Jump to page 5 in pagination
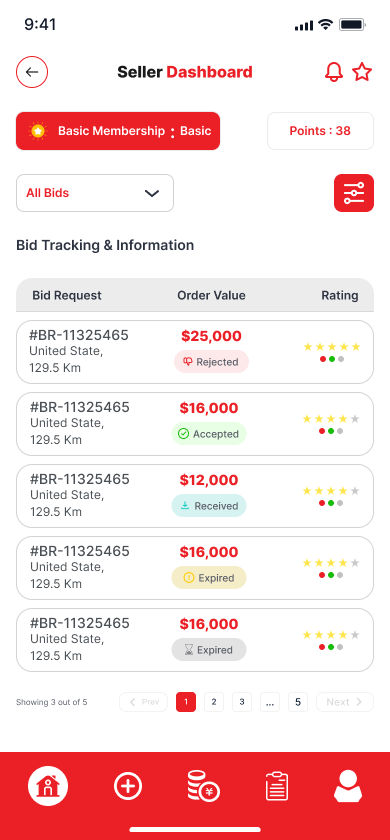Image resolution: width=390 pixels, height=840 pixels. [x=298, y=702]
